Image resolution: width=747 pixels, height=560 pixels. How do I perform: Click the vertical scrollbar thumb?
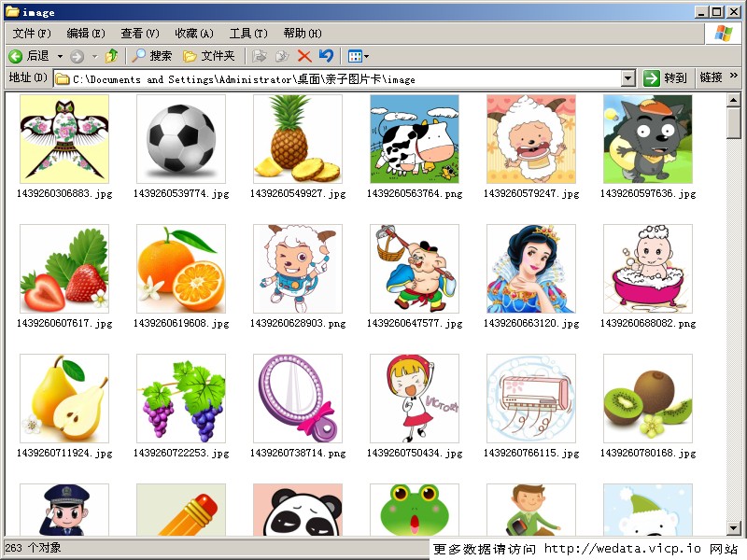pyautogui.click(x=734, y=123)
